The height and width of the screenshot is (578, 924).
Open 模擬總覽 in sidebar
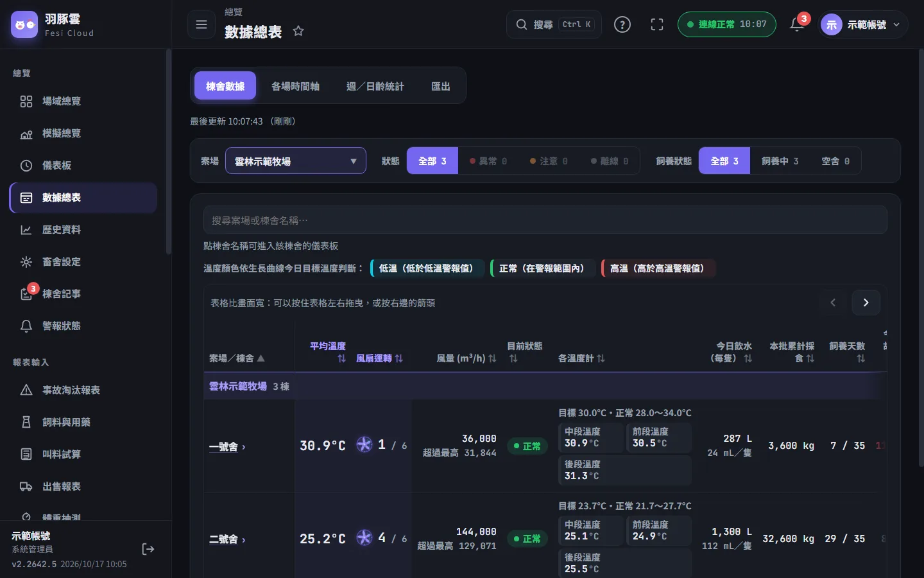click(83, 134)
